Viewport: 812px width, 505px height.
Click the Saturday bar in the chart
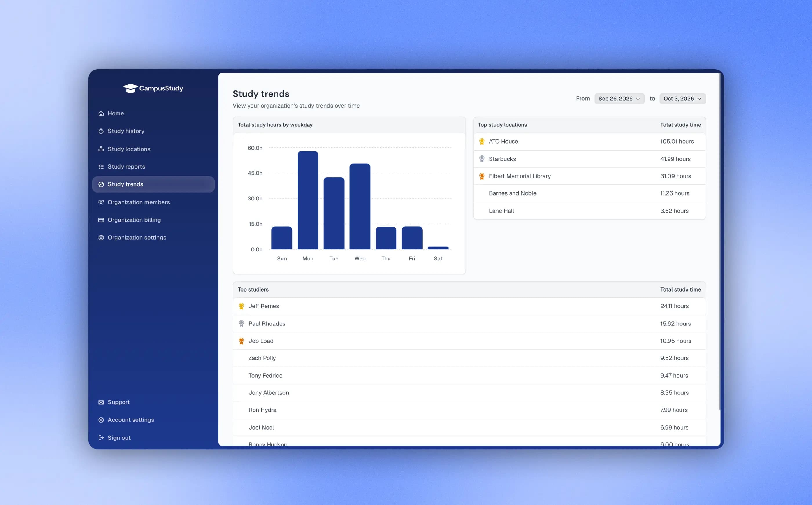(438, 248)
